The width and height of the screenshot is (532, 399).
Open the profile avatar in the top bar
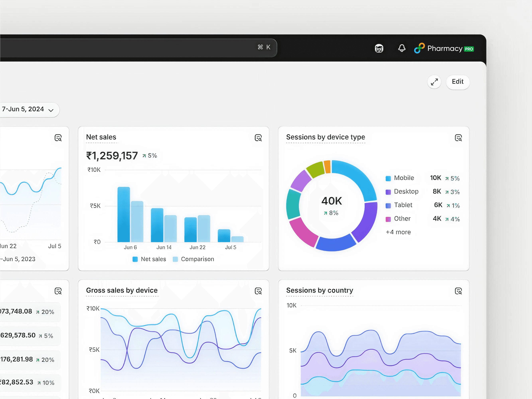[x=379, y=48]
